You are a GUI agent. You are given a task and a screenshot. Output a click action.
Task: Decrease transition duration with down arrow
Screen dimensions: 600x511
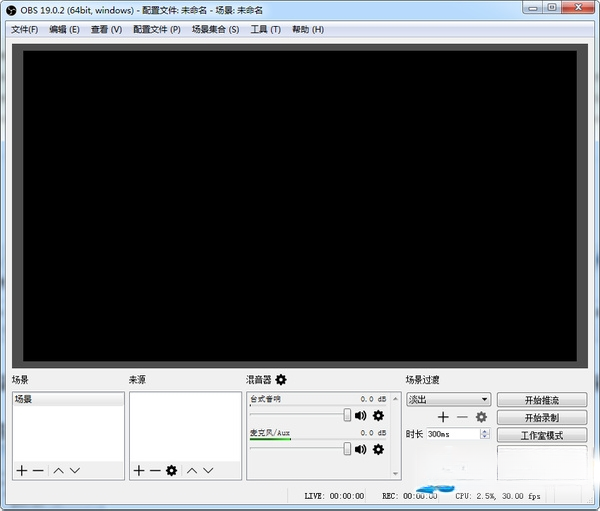tap(485, 437)
